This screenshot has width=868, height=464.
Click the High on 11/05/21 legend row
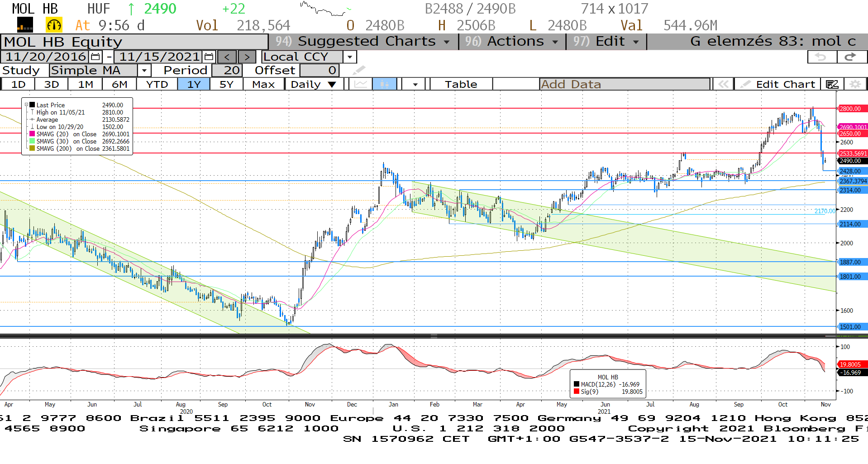[77, 112]
